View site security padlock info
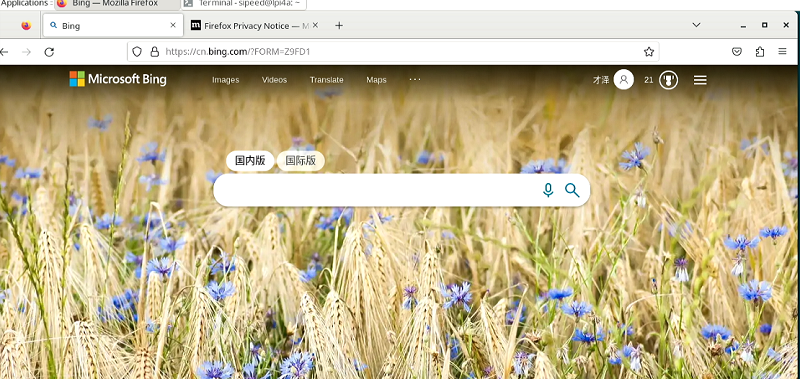 point(155,52)
